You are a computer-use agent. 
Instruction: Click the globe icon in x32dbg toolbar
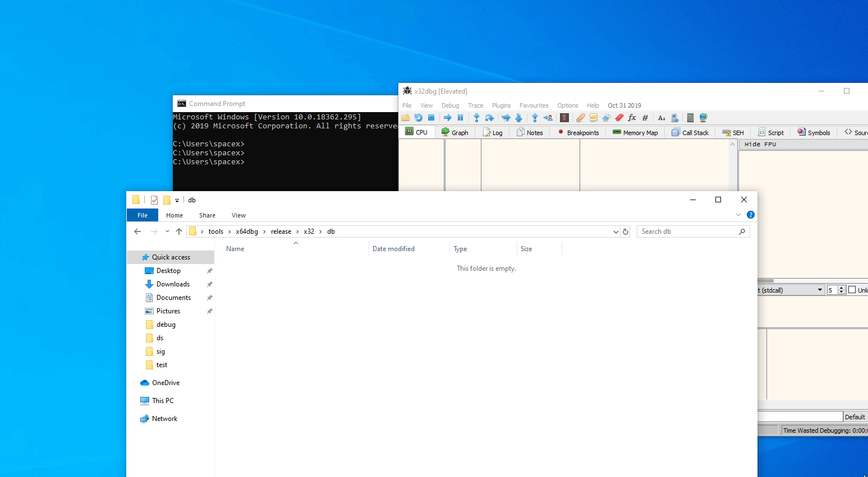[703, 118]
